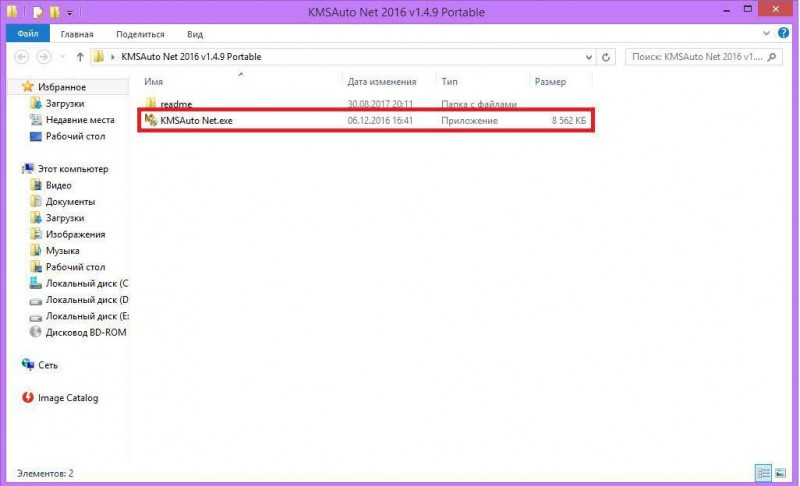Expand the address bar history dropdown

pos(589,57)
